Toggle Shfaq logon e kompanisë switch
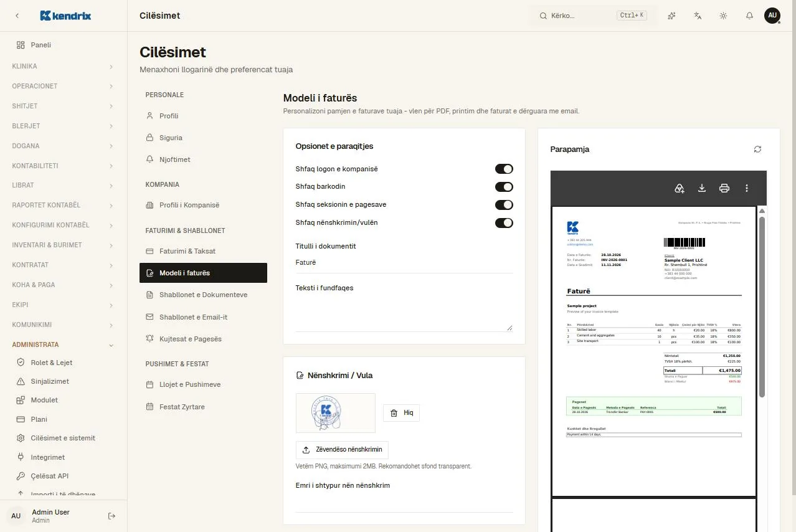The height and width of the screenshot is (532, 796). 504,169
